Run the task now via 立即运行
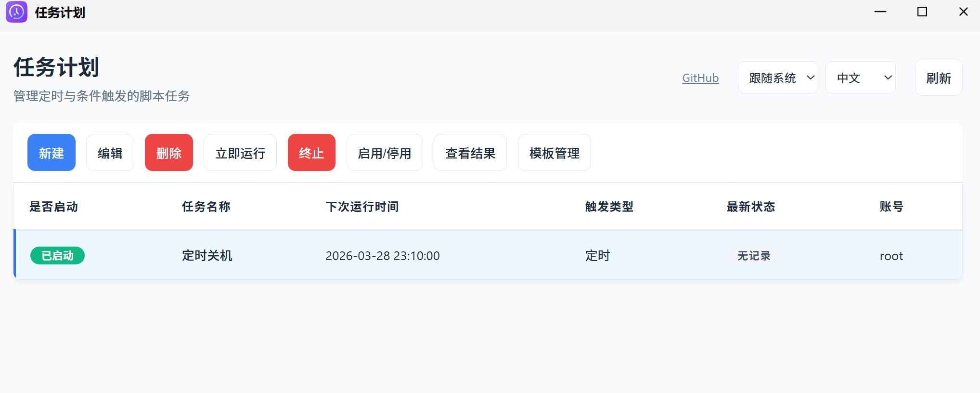This screenshot has width=980, height=393. tap(240, 152)
